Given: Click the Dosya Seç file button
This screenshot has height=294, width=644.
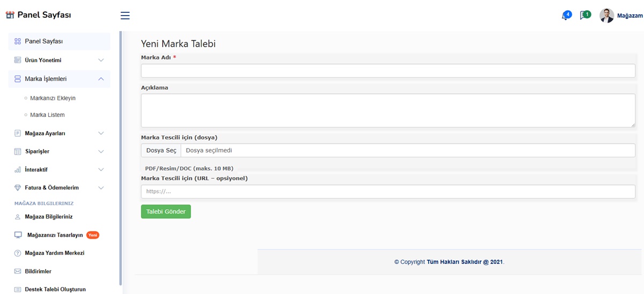Looking at the screenshot, I should pyautogui.click(x=161, y=150).
